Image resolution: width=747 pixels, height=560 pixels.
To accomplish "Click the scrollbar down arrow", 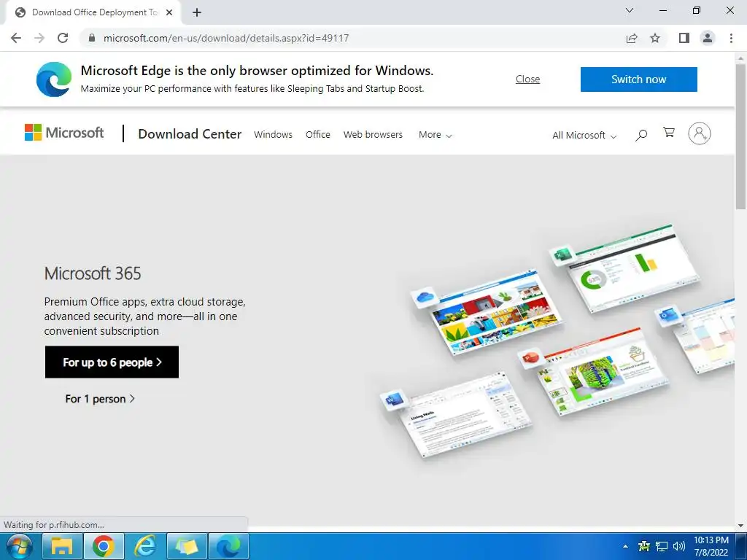I will click(741, 526).
